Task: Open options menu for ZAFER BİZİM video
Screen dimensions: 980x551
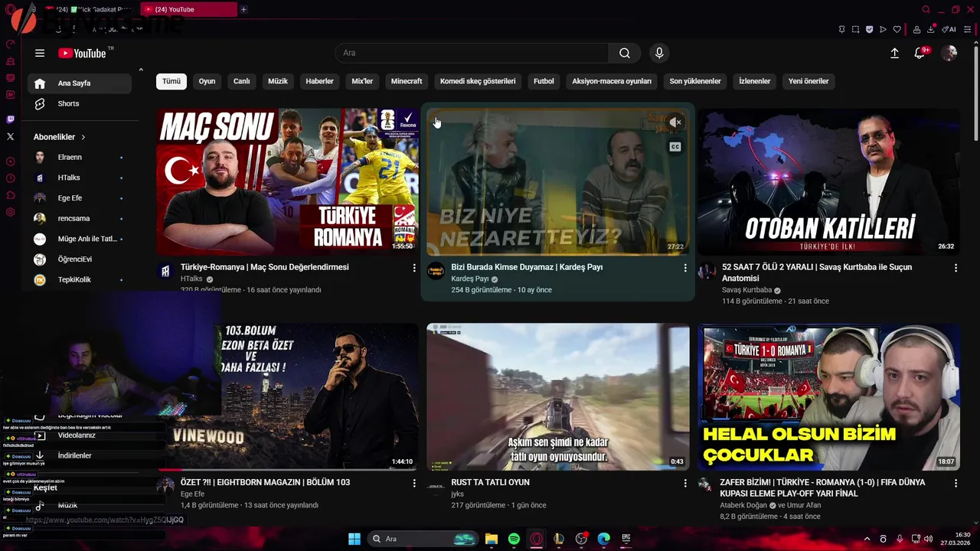Action: click(955, 483)
